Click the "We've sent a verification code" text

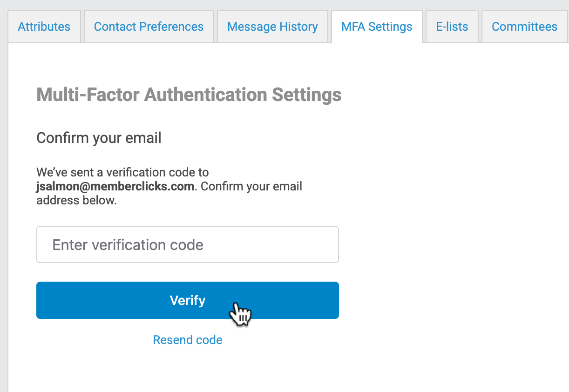pyautogui.click(x=122, y=172)
